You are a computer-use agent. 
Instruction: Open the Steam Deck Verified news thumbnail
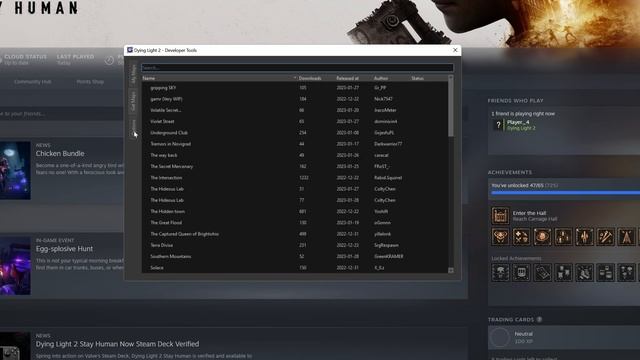tap(15, 346)
